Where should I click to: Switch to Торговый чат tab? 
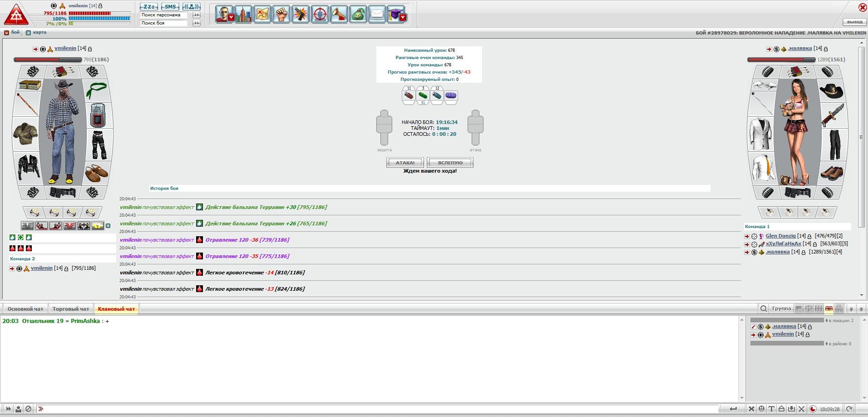[71, 309]
